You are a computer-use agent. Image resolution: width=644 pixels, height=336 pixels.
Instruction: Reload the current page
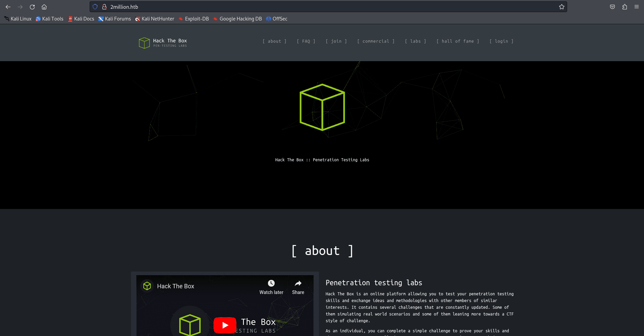tap(32, 7)
